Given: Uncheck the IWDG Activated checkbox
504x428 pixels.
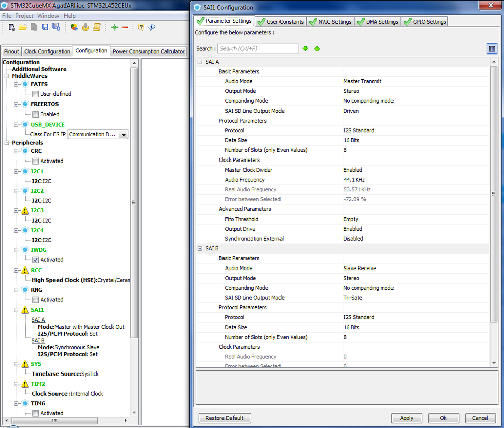Looking at the screenshot, I should point(36,260).
